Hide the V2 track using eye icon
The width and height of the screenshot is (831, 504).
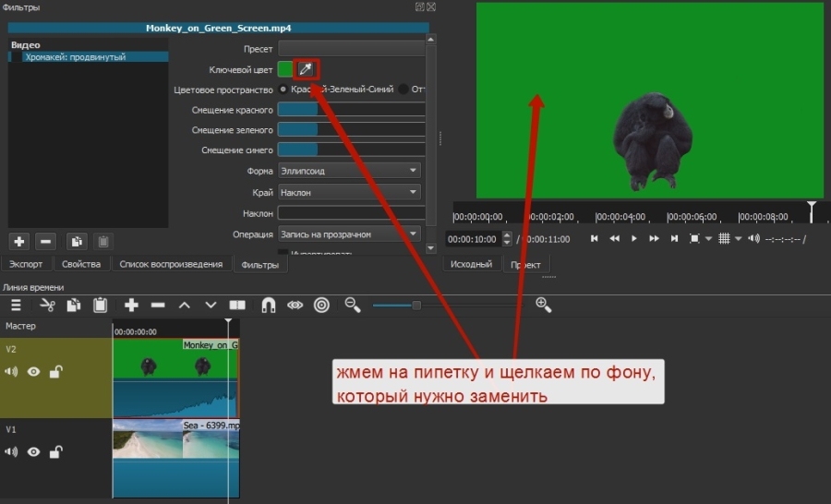pos(34,372)
